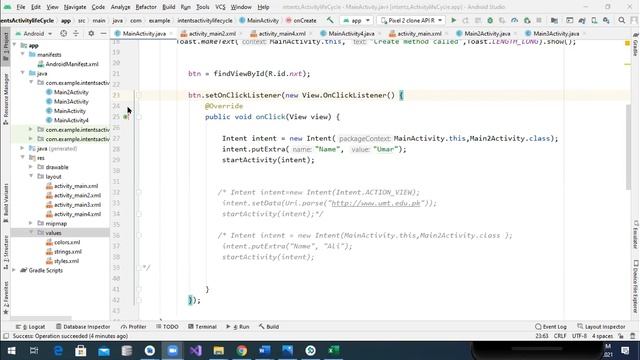Image resolution: width=640 pixels, height=360 pixels.
Task: Toggle tool window bars at status bar corner
Action: coord(6,336)
